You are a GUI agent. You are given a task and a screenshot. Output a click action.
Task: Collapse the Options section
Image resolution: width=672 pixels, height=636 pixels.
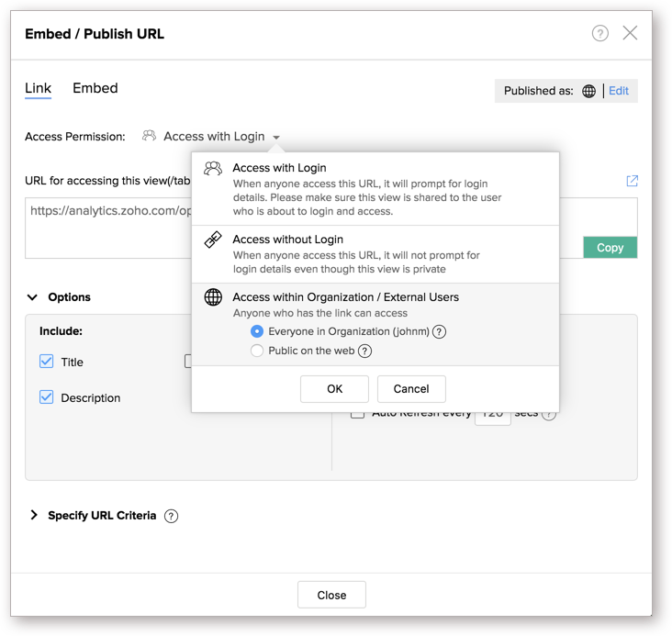point(33,297)
